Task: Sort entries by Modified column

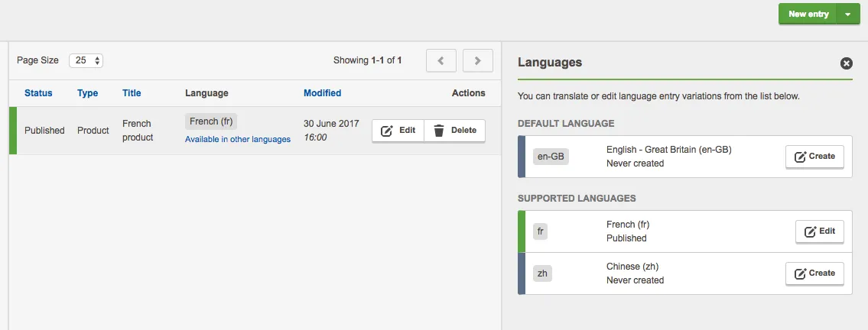Action: click(322, 93)
